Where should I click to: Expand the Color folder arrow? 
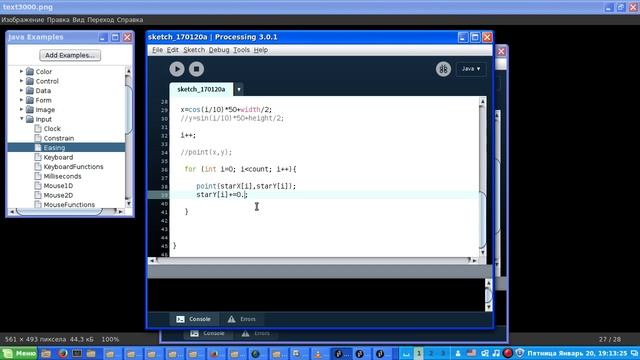pos(21,71)
